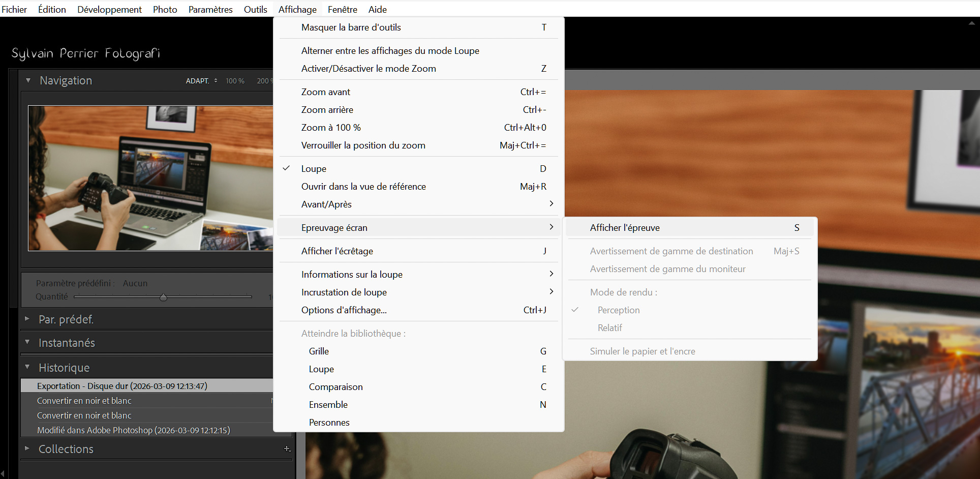Open Incrustation de loupe submenu
980x479 pixels.
(x=344, y=292)
